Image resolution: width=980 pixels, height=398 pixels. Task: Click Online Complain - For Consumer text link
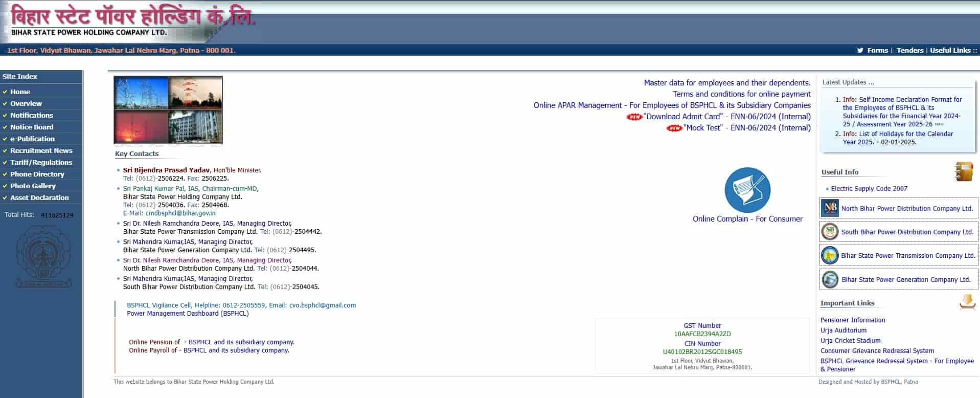click(x=747, y=219)
